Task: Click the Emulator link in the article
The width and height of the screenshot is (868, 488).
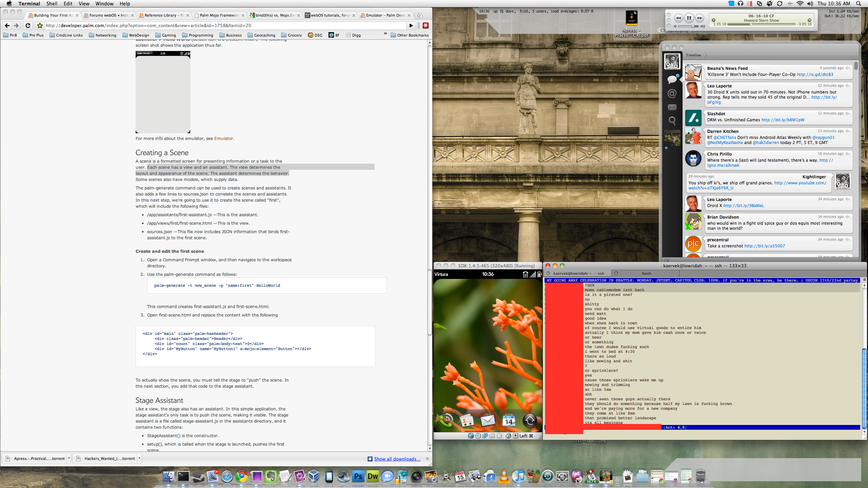Action: tap(223, 138)
